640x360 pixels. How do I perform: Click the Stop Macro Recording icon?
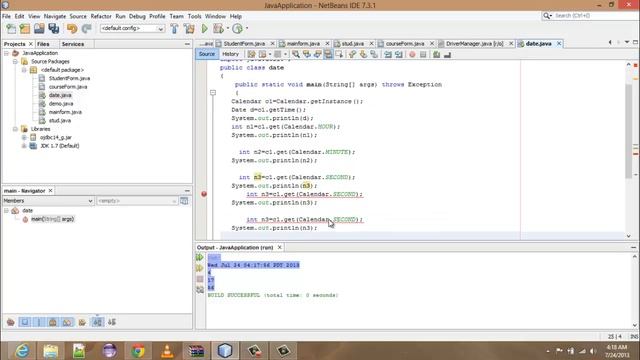click(x=423, y=54)
